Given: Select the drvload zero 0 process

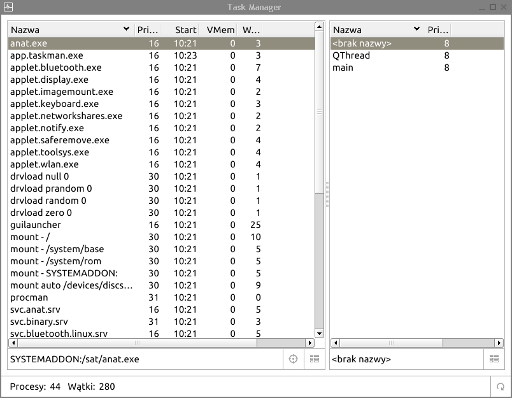Looking at the screenshot, I should click(161, 213).
